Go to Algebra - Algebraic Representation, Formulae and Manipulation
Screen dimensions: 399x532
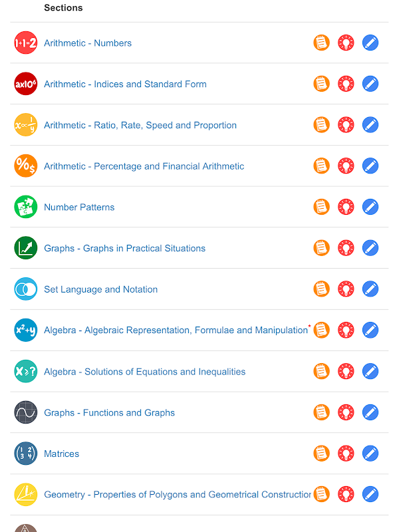point(176,331)
